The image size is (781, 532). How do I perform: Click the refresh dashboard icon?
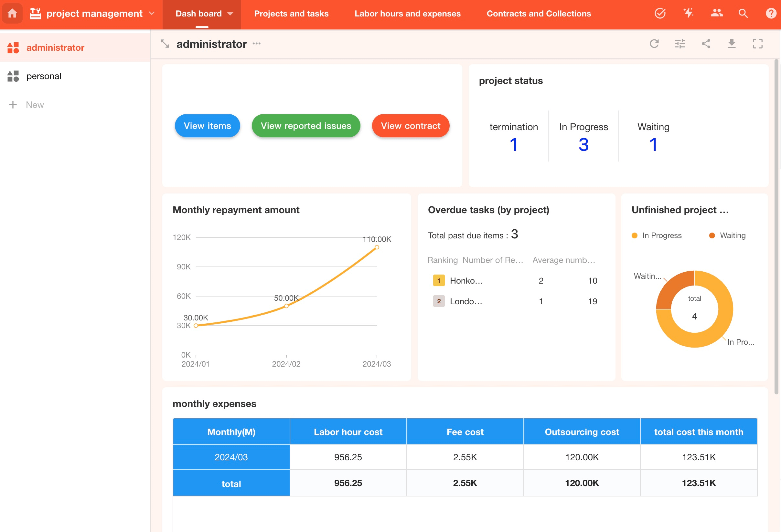(654, 44)
